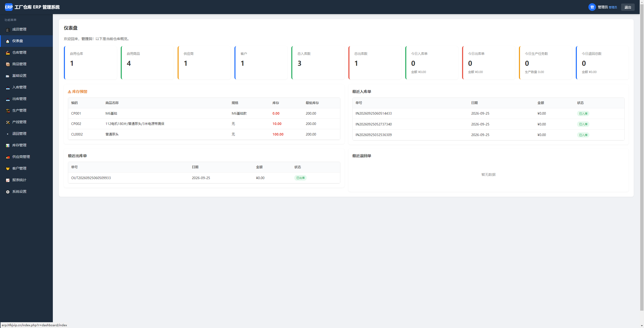Click the red stock value 100.00
644x328 pixels.
coord(278,135)
